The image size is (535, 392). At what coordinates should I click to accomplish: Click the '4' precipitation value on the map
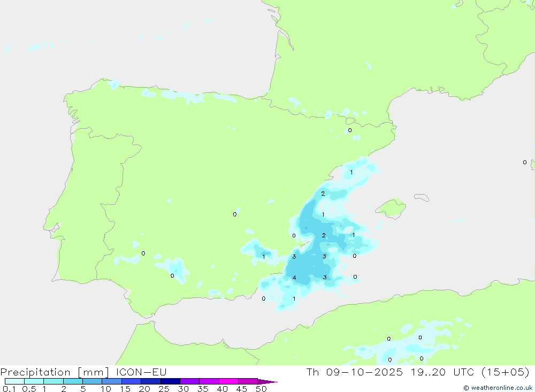coord(294,278)
